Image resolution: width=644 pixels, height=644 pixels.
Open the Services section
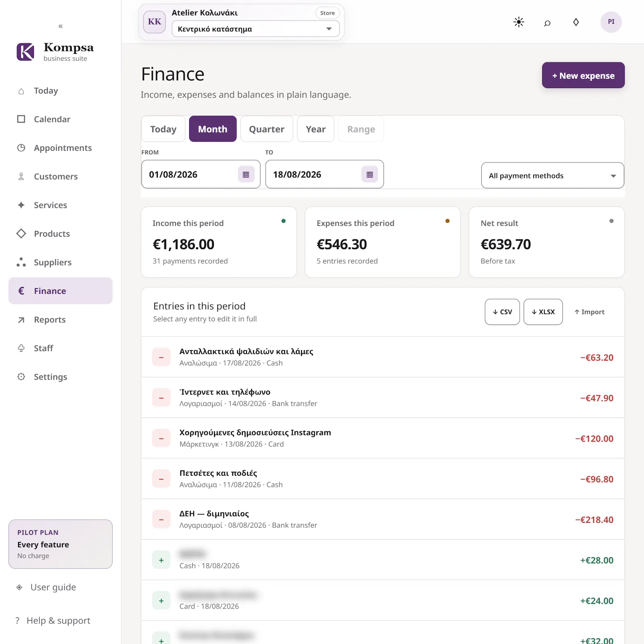pos(60,205)
